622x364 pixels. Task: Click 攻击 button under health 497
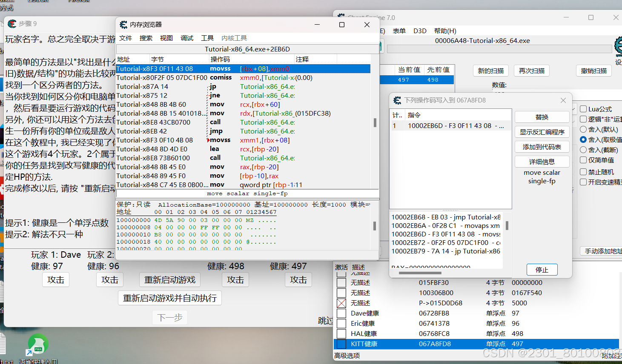pos(298,280)
